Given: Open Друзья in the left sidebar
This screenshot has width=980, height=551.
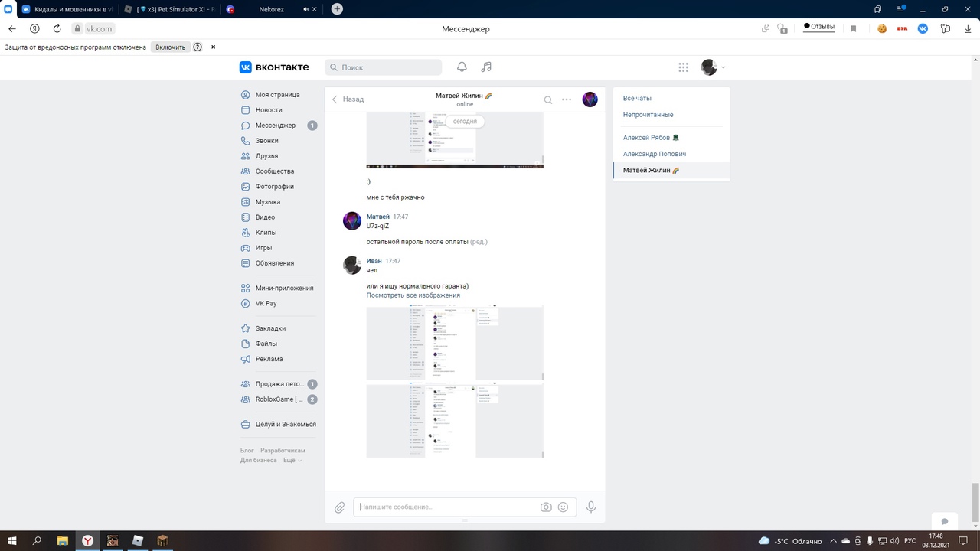Looking at the screenshot, I should coord(266,156).
